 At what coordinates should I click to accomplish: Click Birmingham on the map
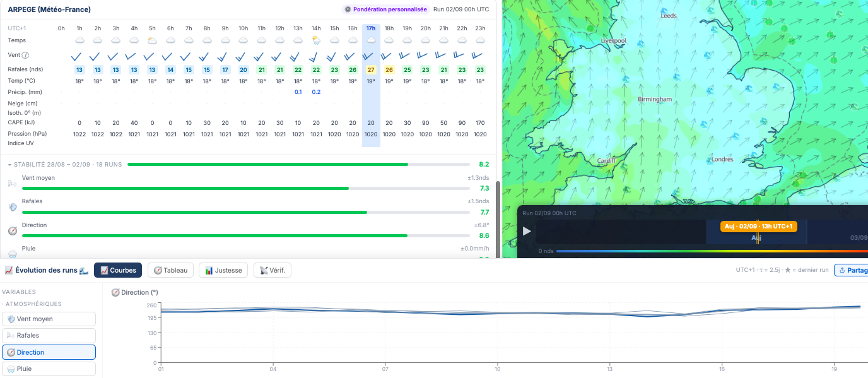pos(655,100)
